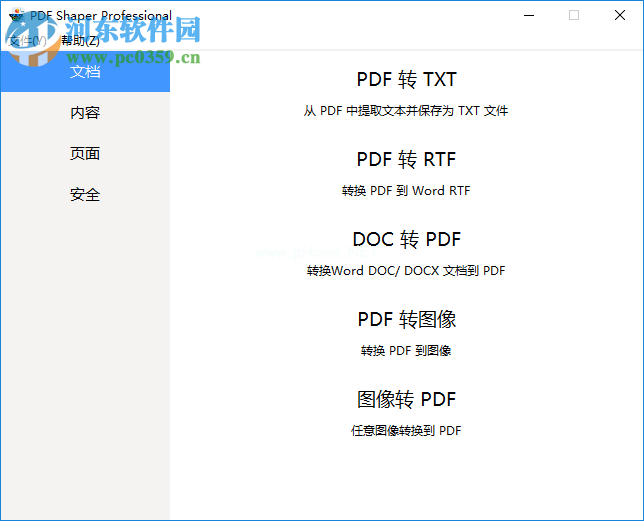Close the PDF Shaper Professional window
The width and height of the screenshot is (644, 521).
[620, 16]
